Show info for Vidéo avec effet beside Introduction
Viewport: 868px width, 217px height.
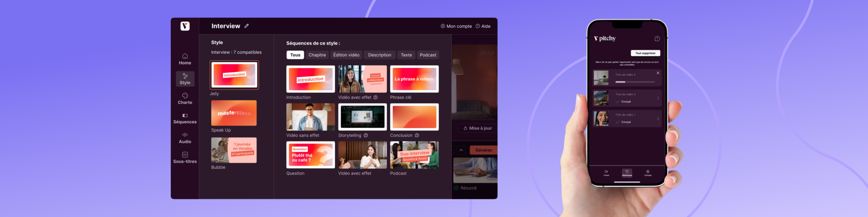pos(376,97)
